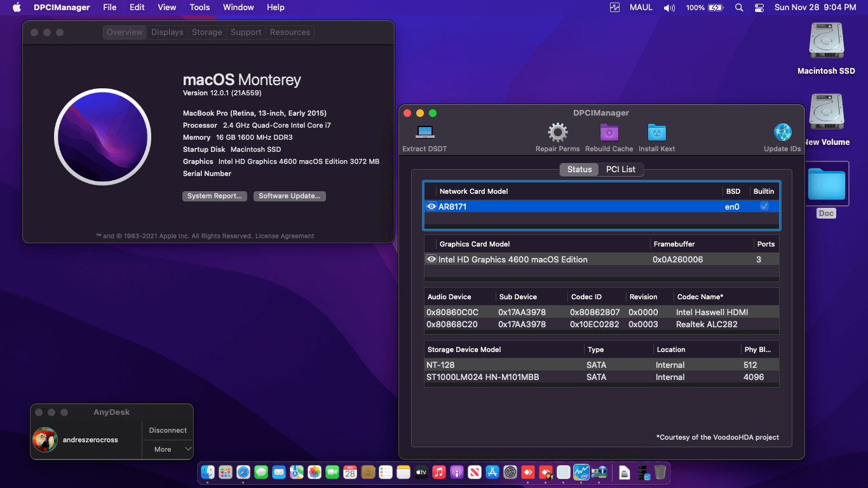Open Calendar in the Dock
The height and width of the screenshot is (488, 868).
350,472
